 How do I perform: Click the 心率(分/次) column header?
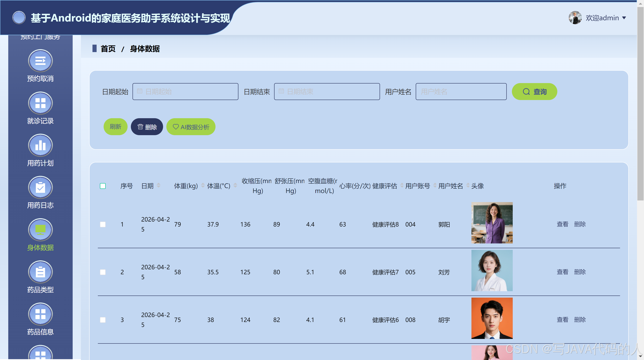(x=355, y=186)
